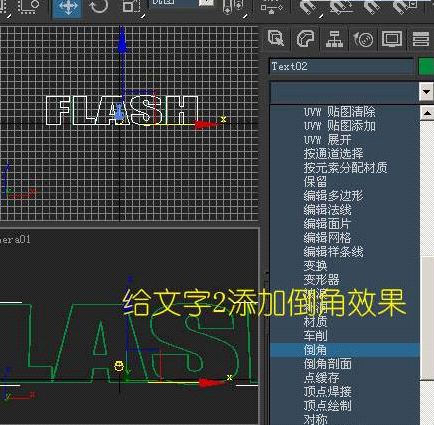Screen dimensions: 434x425
Task: Select the UVW 贴图清除 modifier
Action: coord(339,111)
